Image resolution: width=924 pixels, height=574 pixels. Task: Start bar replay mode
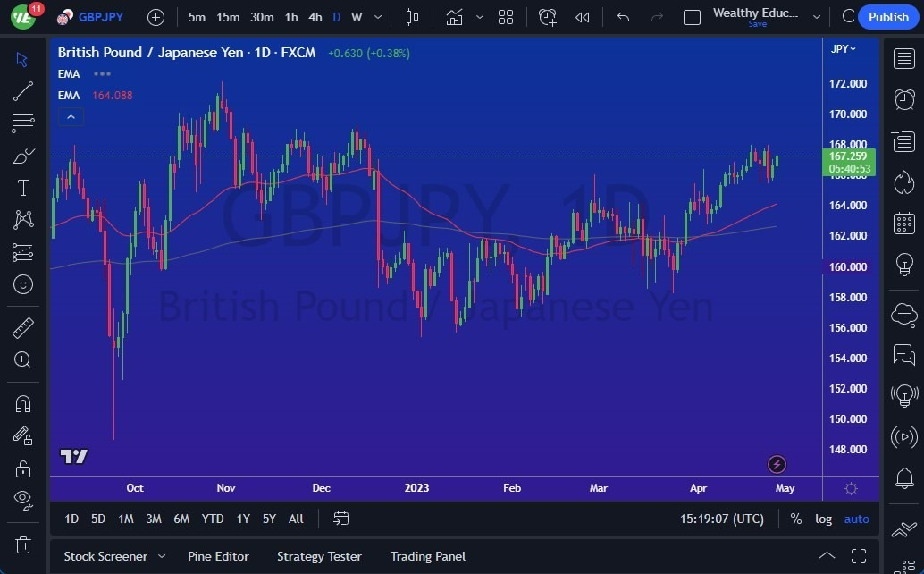[x=582, y=16]
